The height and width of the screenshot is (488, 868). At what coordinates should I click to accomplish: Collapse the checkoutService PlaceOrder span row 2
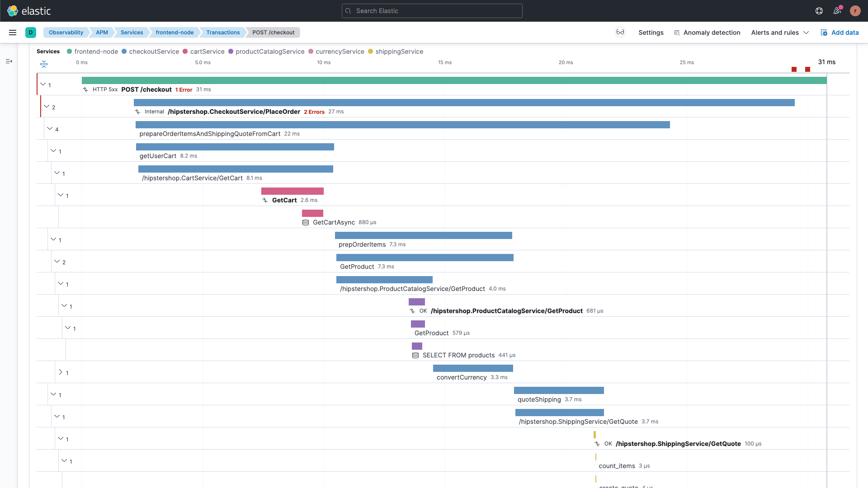(x=46, y=106)
